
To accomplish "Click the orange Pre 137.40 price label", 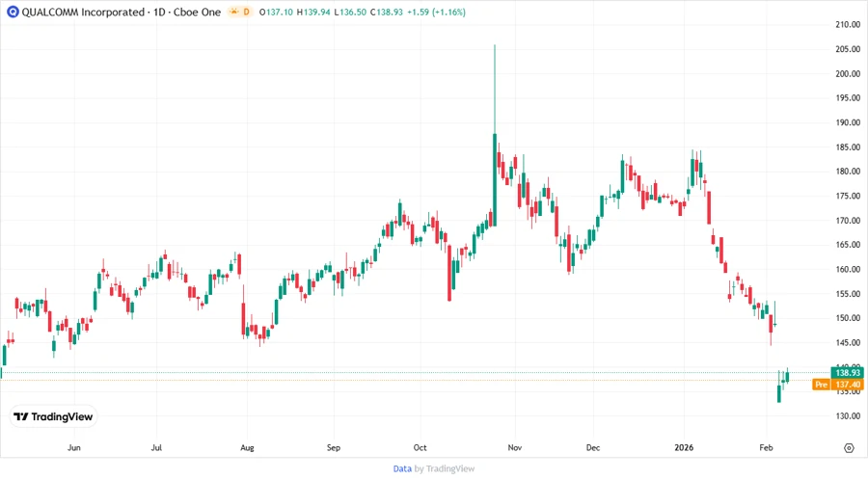I will coord(837,385).
